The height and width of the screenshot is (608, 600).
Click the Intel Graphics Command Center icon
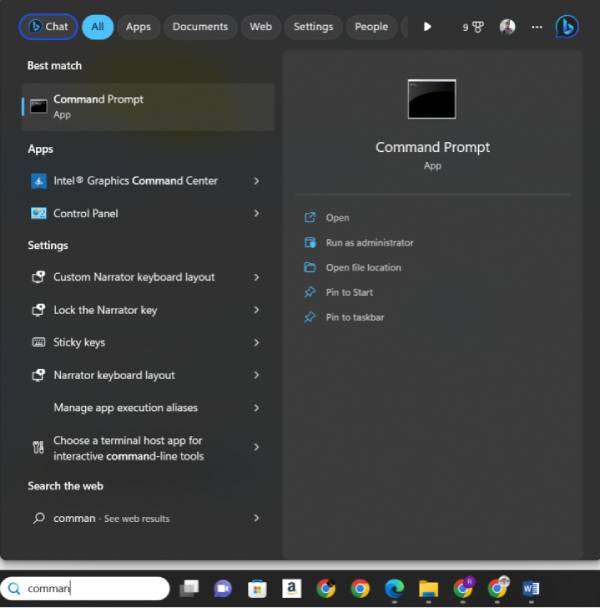[39, 181]
